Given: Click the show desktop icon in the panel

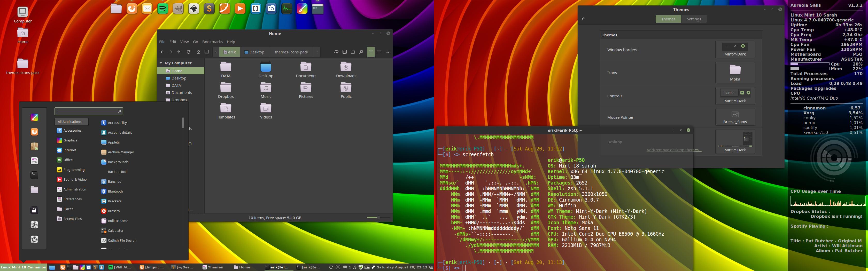Looking at the screenshot, I should pyautogui.click(x=52, y=267).
